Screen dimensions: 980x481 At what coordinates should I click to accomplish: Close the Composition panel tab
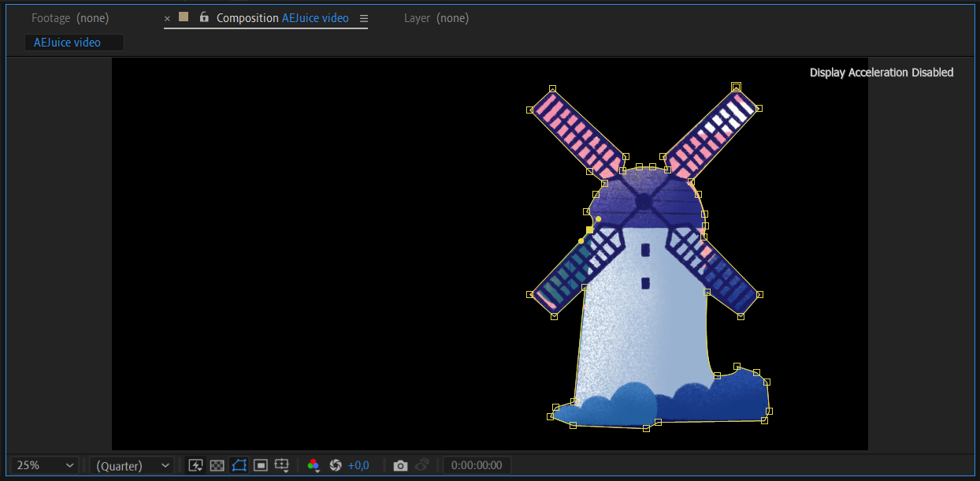pyautogui.click(x=167, y=18)
